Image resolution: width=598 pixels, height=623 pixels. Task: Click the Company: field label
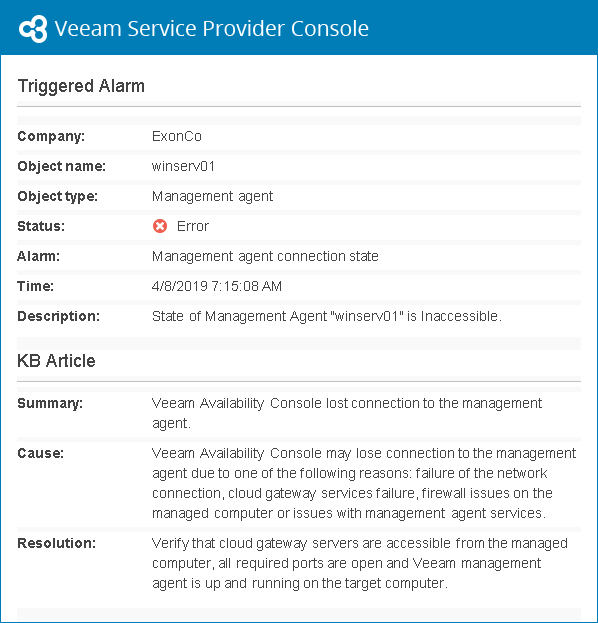51,136
